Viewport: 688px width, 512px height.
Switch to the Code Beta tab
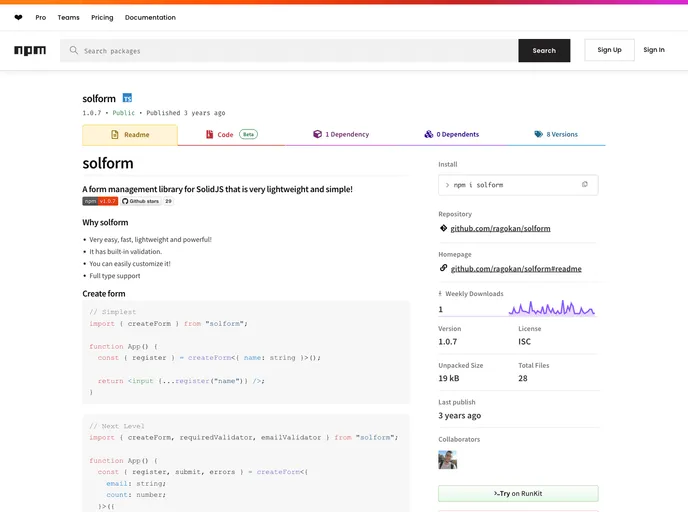(232, 135)
